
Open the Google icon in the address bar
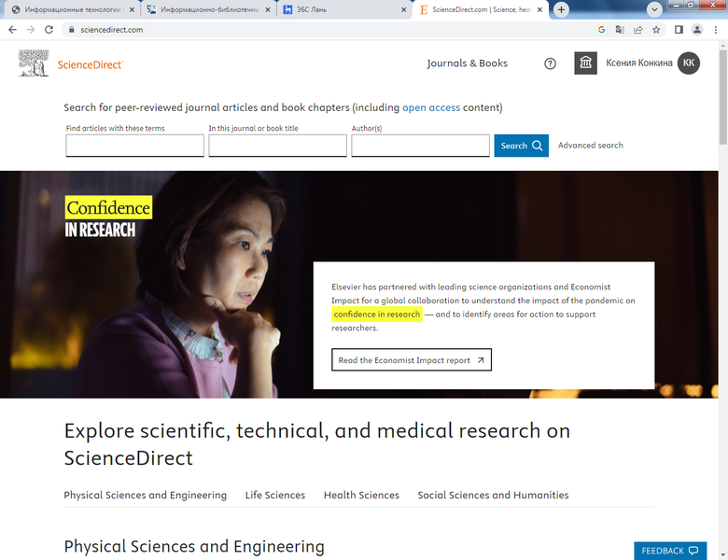pos(601,30)
